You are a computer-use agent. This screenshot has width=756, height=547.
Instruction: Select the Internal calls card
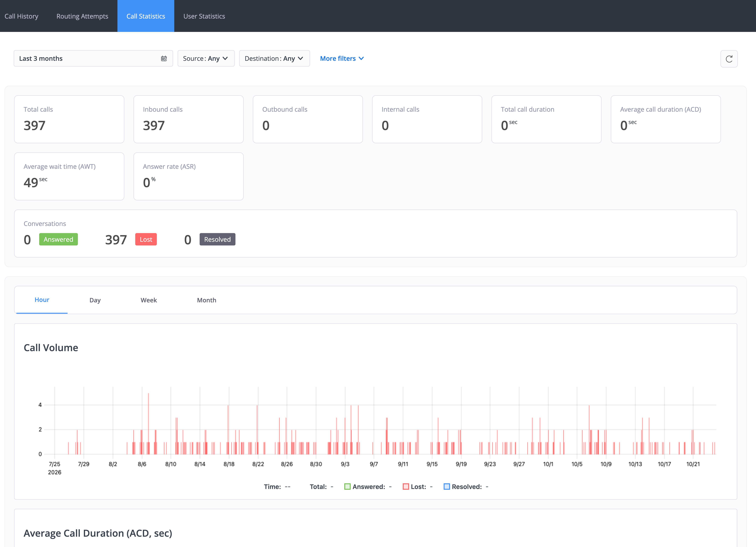click(427, 119)
